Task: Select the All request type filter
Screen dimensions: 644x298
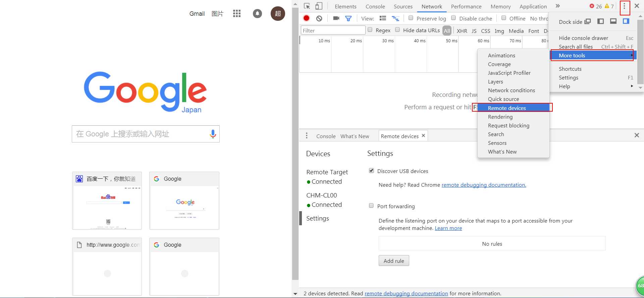Action: tap(447, 31)
